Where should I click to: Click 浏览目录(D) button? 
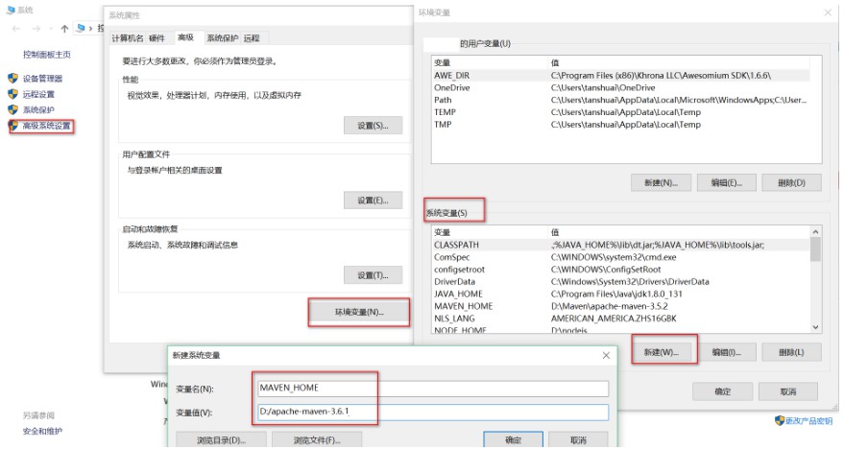(222, 440)
